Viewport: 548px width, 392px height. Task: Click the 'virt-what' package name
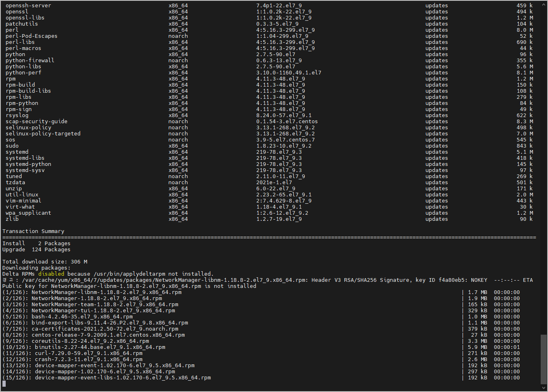(x=20, y=207)
